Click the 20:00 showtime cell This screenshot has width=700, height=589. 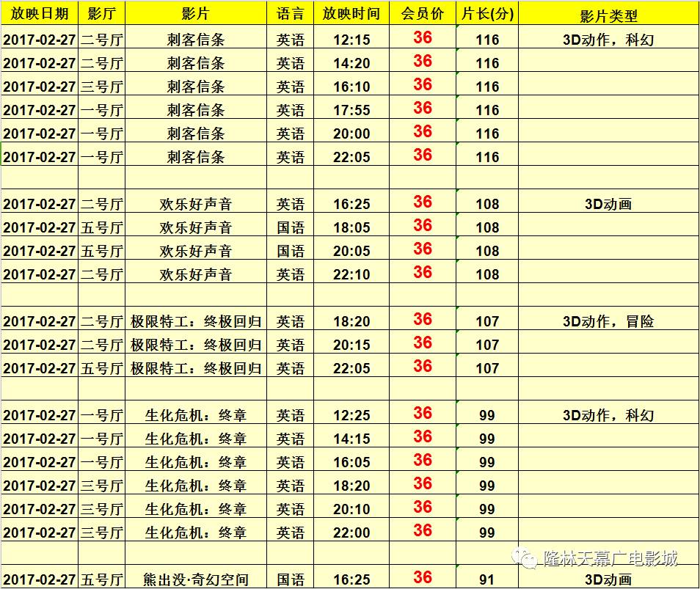pyautogui.click(x=351, y=131)
